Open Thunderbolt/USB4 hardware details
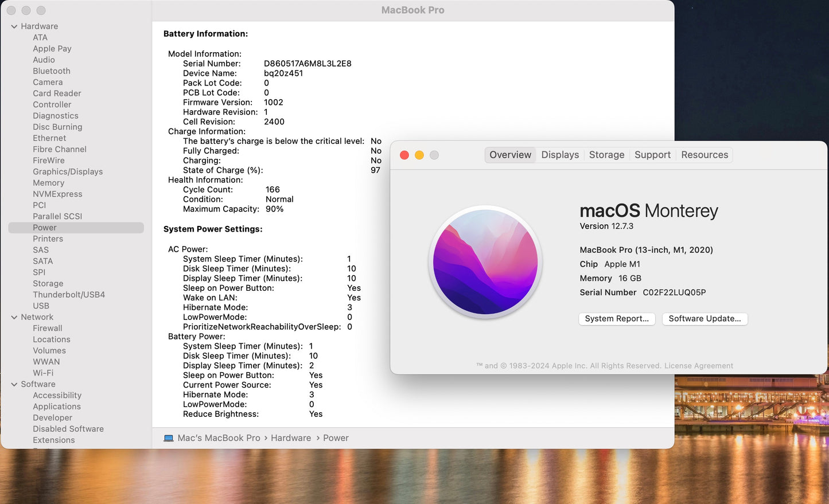Viewport: 829px width, 504px height. pos(69,295)
